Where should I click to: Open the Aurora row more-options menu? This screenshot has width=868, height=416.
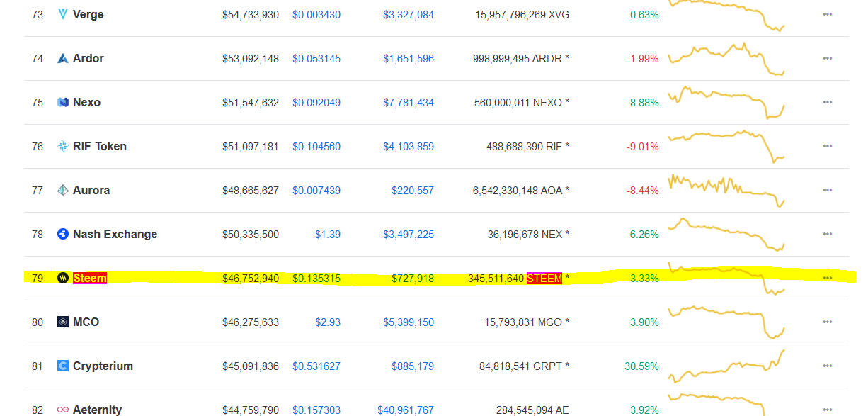(827, 190)
